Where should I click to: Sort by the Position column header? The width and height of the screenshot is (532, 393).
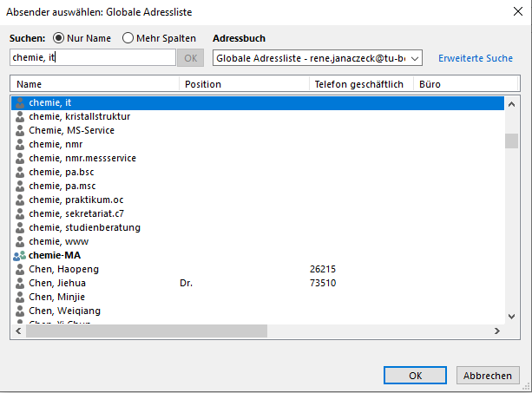(243, 84)
